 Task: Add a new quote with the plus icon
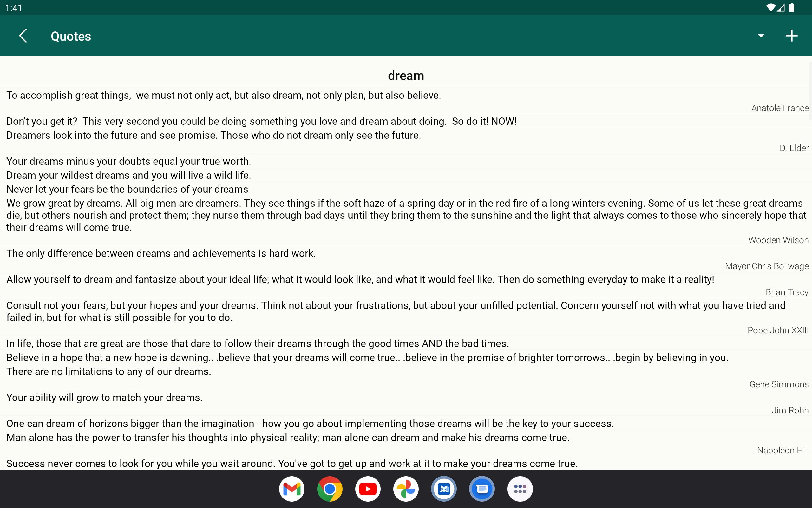[791, 36]
